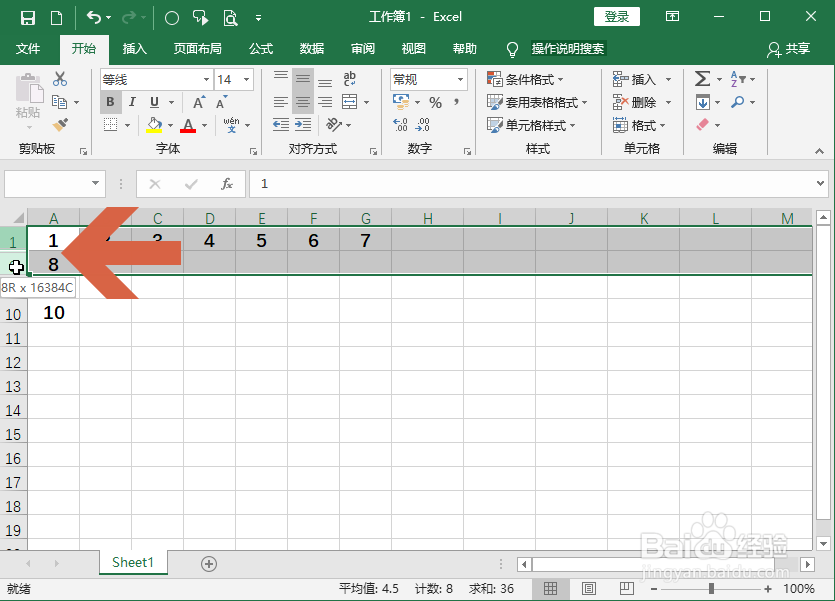Switch to the 公式 formulas tab
This screenshot has width=835, height=601.
261,49
